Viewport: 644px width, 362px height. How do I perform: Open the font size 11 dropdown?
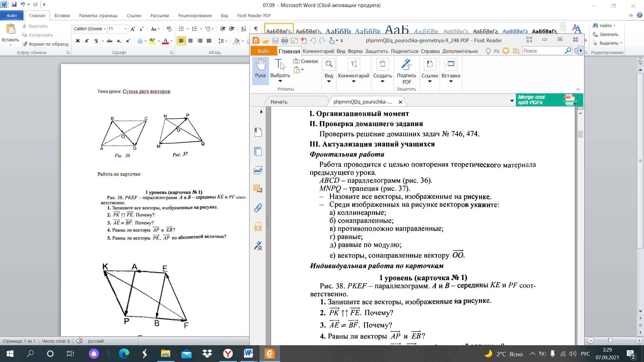125,29
